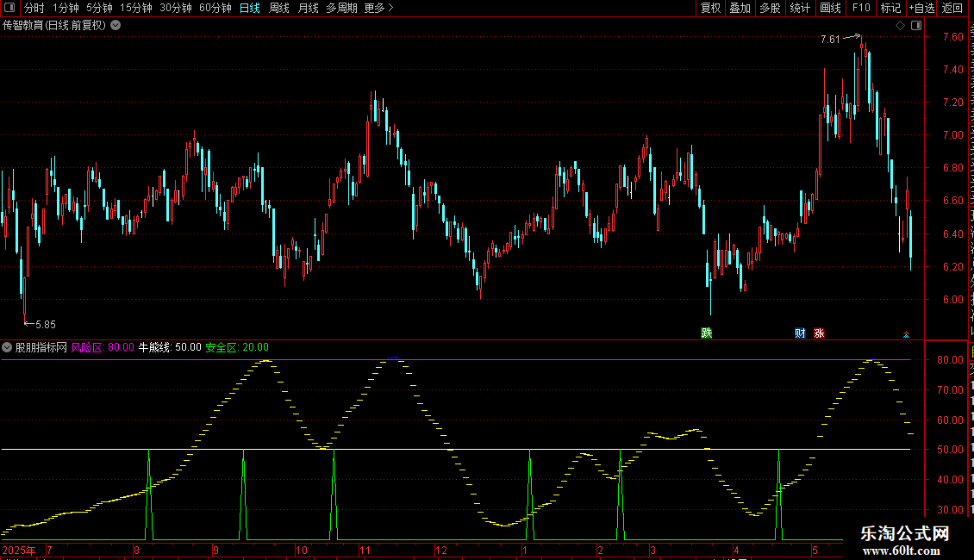Click the diamond marker icon above chart
Image resolution: width=974 pixels, height=560 pixels.
(900, 26)
